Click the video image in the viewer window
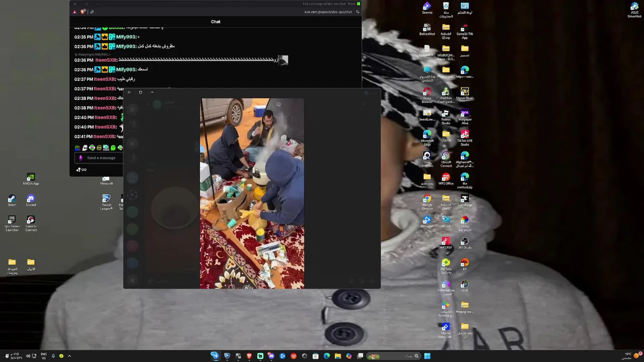The image size is (644, 362). coord(252,194)
